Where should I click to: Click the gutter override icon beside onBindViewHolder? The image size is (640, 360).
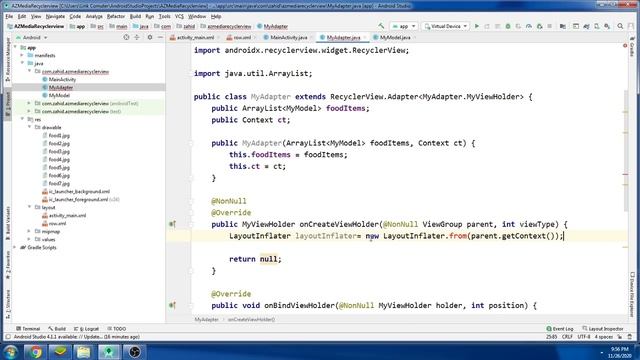coord(172,305)
